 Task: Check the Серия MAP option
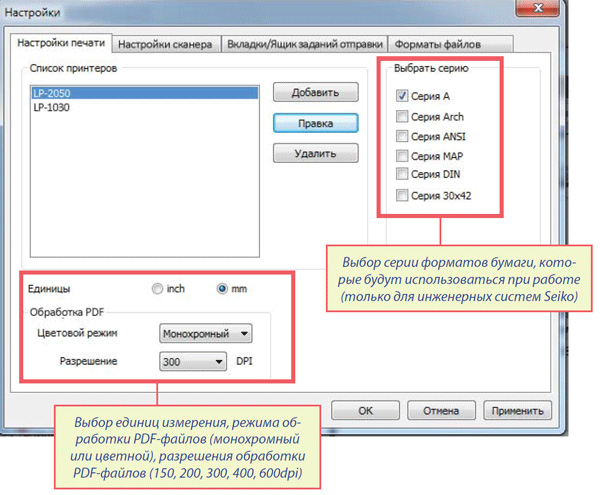[x=402, y=156]
